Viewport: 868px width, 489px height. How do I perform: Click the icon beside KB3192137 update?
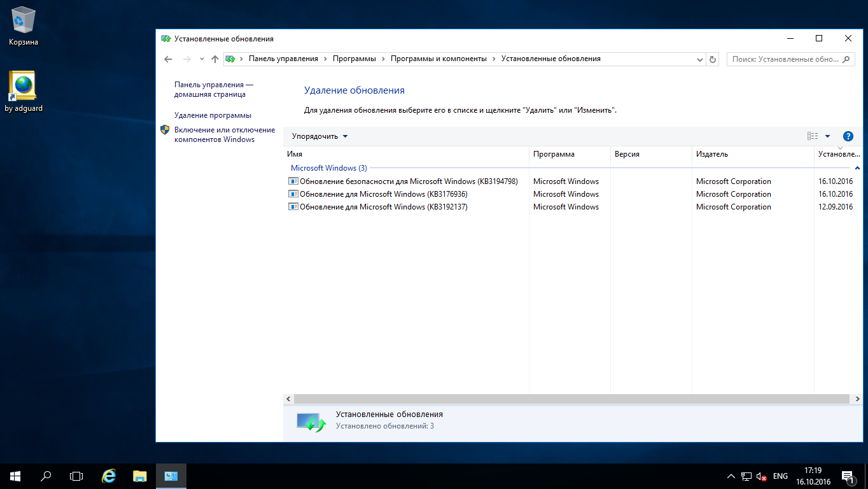tap(293, 207)
